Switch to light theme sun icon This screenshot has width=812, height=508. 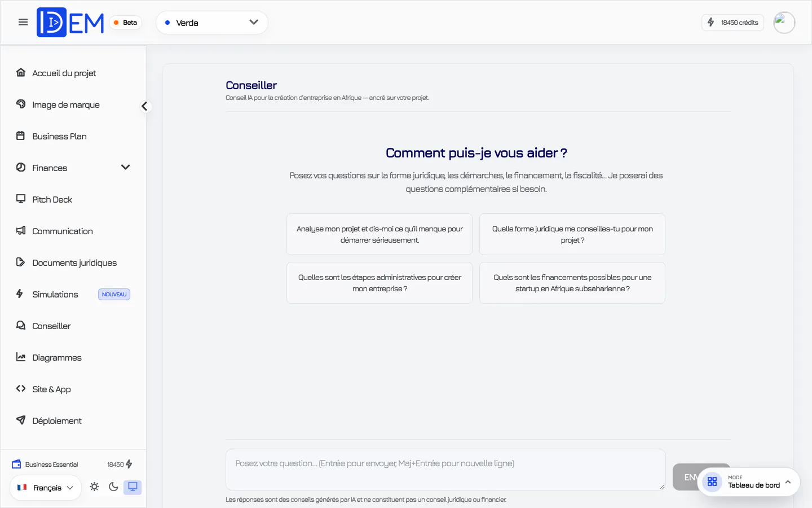[94, 487]
